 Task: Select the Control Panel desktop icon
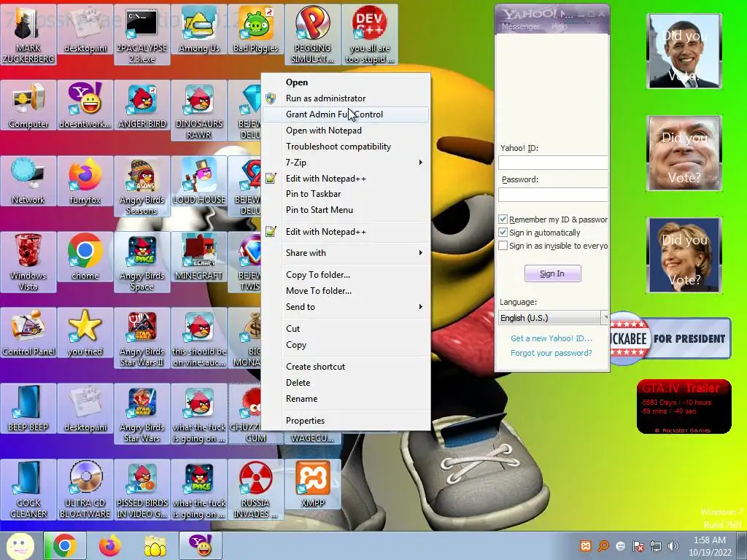click(x=28, y=332)
